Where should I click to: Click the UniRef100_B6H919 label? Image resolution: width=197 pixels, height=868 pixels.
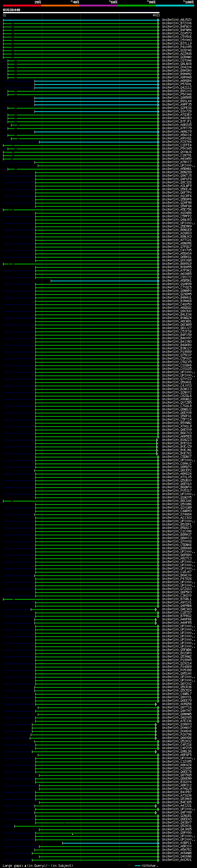177,264
